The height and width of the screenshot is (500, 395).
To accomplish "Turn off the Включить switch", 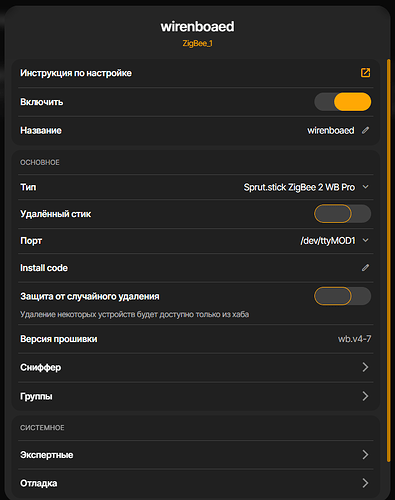I will coord(343,102).
